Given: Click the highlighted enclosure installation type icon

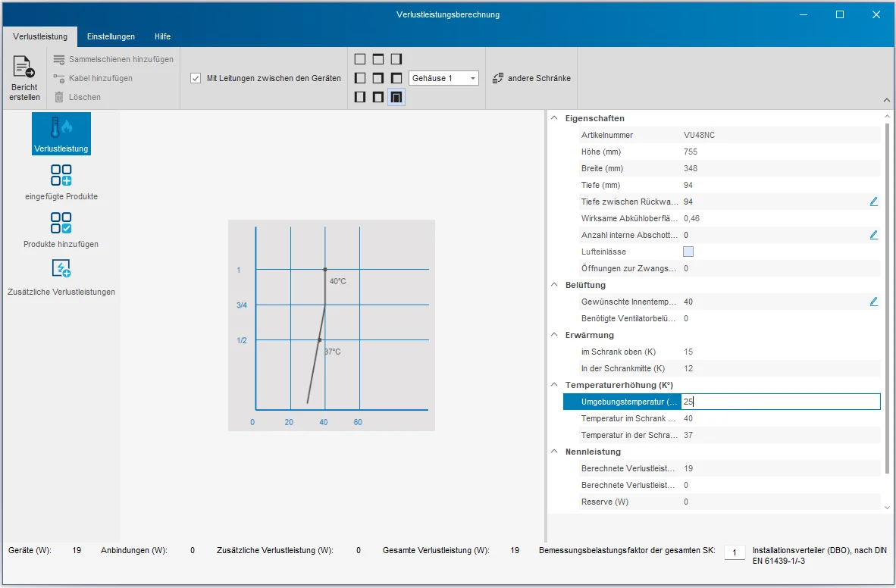Looking at the screenshot, I should (396, 97).
